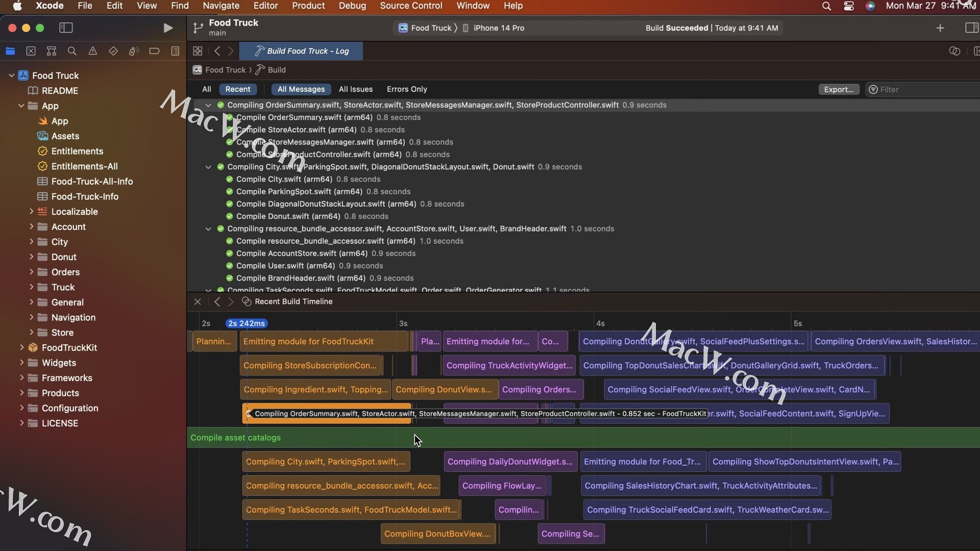Expand the Account folder
980x551 pixels.
click(31, 227)
